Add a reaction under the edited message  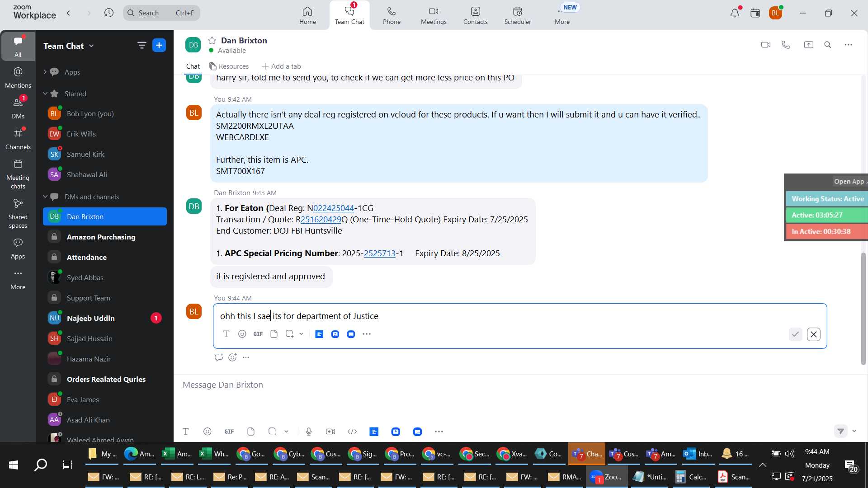coord(233,357)
